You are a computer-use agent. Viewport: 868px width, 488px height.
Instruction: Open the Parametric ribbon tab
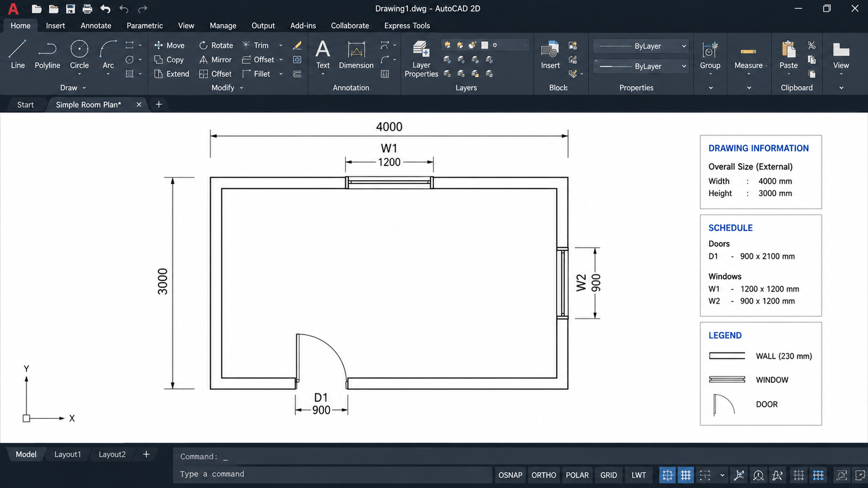pyautogui.click(x=145, y=25)
